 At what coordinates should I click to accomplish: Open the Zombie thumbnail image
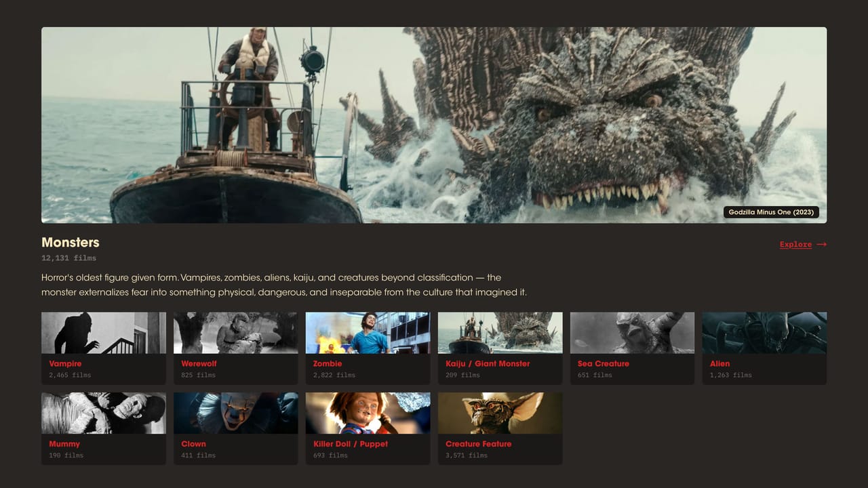(368, 333)
